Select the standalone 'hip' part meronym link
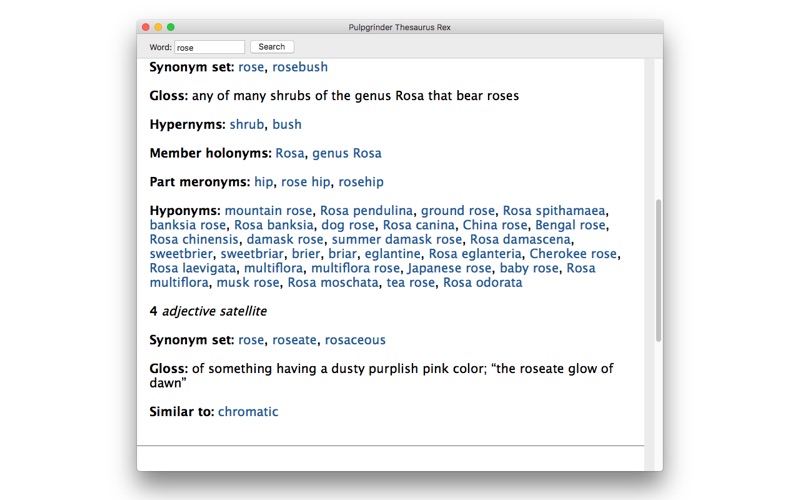The image size is (800, 500). coord(264,182)
